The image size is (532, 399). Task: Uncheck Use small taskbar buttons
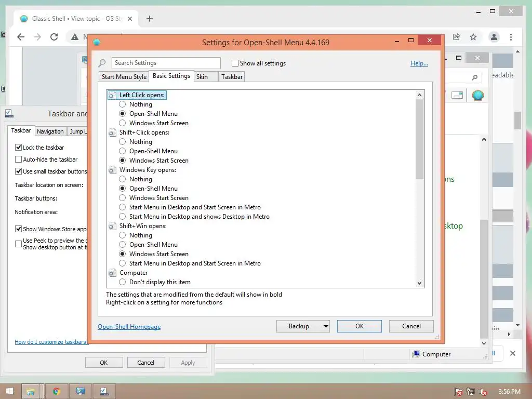[x=18, y=171]
